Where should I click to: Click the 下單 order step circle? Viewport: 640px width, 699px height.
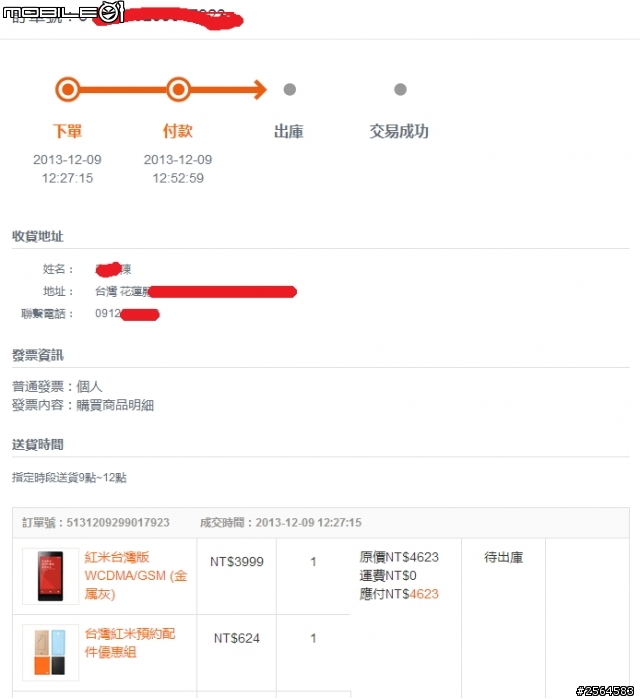(x=67, y=90)
